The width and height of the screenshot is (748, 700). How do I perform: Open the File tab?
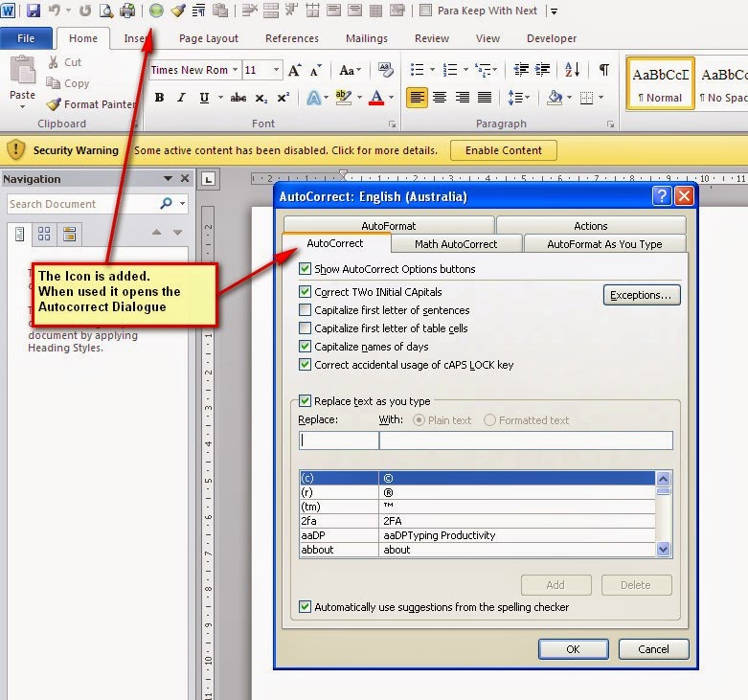coord(26,38)
